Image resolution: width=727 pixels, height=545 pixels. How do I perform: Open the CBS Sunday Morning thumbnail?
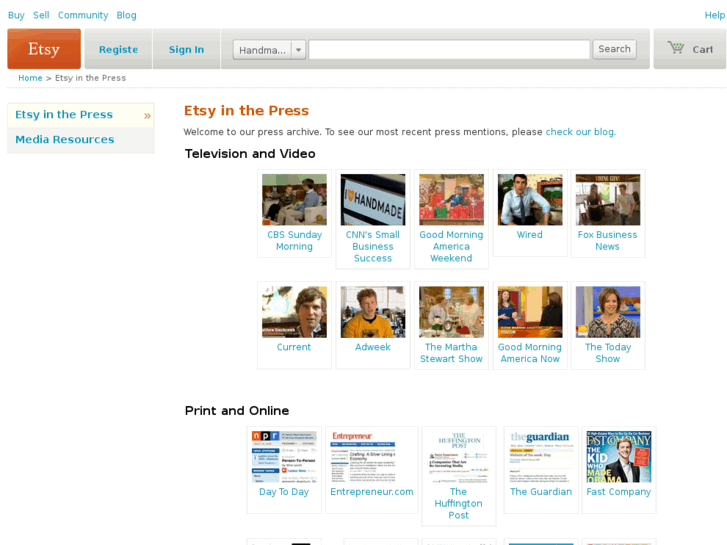click(294, 199)
